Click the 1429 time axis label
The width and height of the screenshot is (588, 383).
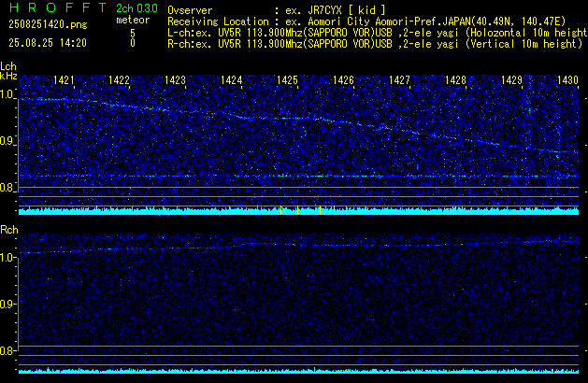pyautogui.click(x=511, y=80)
